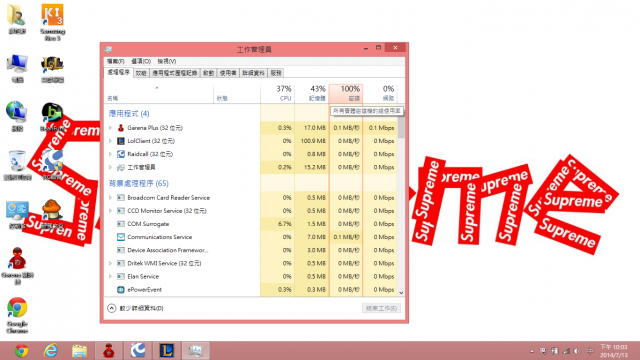Screen dimensions: 640x360
Task: Open the 選項(O) menu
Action: (141, 61)
